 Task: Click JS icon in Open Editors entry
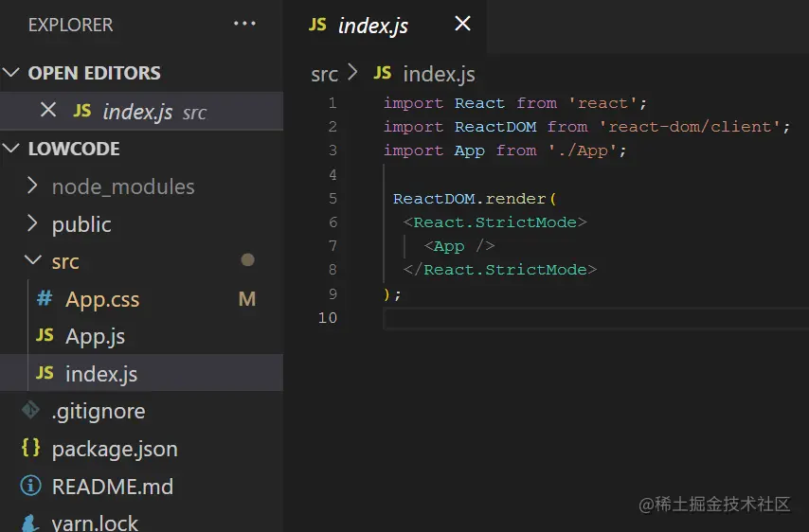click(x=82, y=111)
